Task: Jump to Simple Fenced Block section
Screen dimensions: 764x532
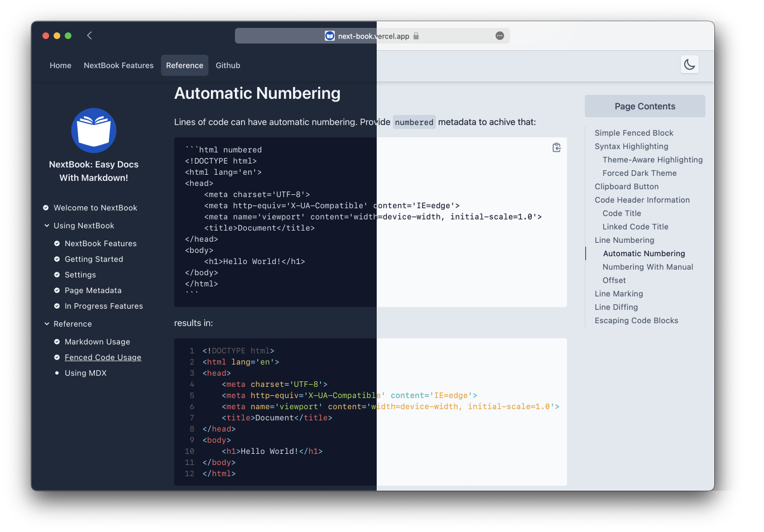Action: point(634,133)
